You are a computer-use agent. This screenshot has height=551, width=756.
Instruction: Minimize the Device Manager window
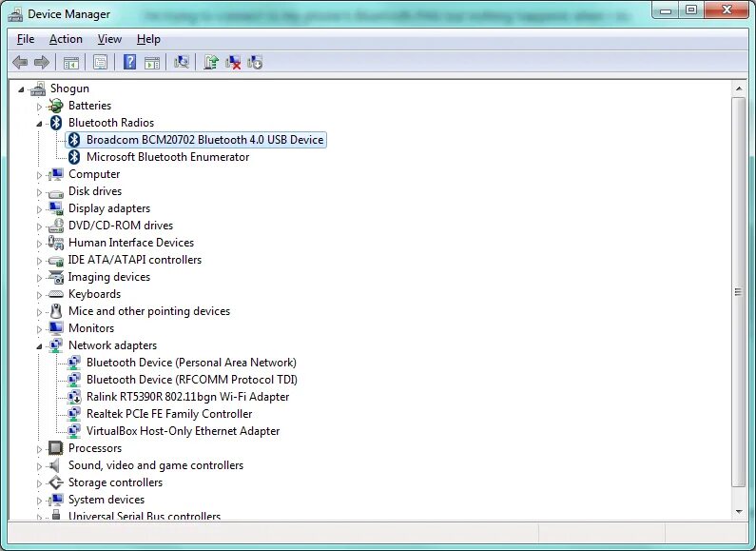click(666, 10)
